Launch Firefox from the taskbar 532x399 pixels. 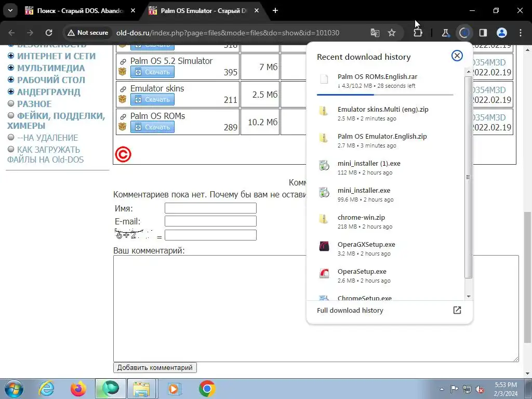pos(78,389)
